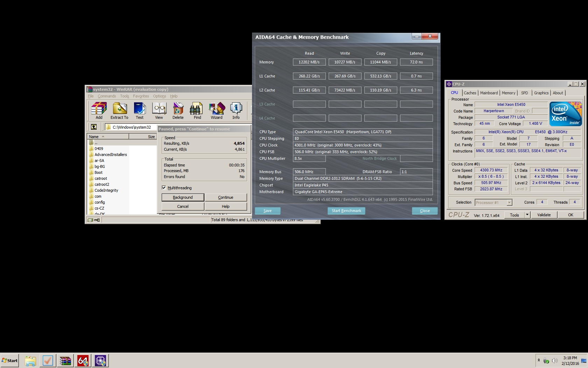Screen dimensions: 588x368
Task: Click the CPU-Z title bar icon
Action: tap(449, 84)
